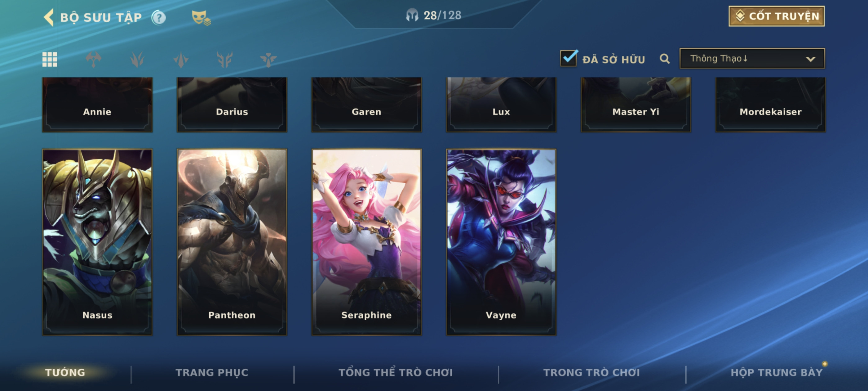
Task: Open the mask and coins icon
Action: pyautogui.click(x=201, y=18)
